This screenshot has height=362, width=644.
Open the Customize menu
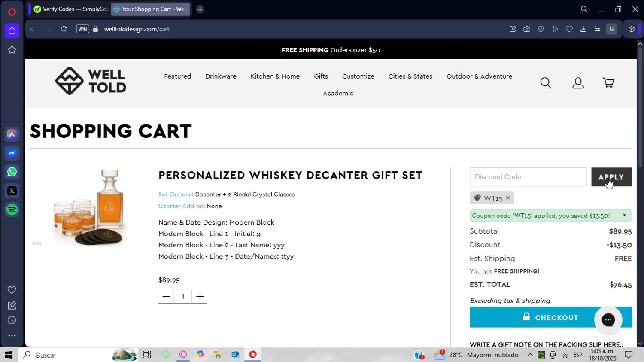tap(358, 76)
